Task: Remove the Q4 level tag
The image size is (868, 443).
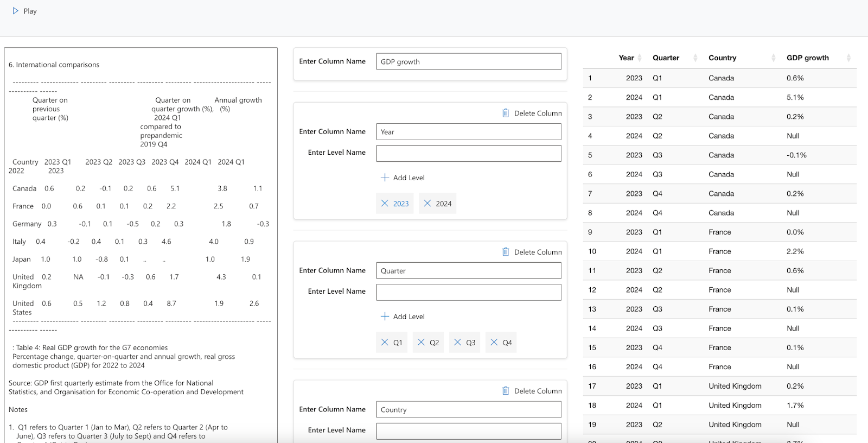Action: point(494,343)
